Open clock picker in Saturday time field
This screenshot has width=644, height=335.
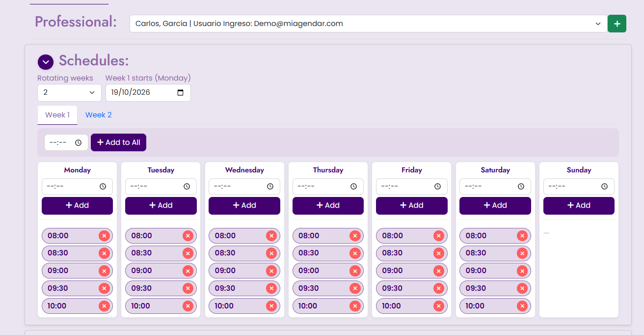[521, 187]
